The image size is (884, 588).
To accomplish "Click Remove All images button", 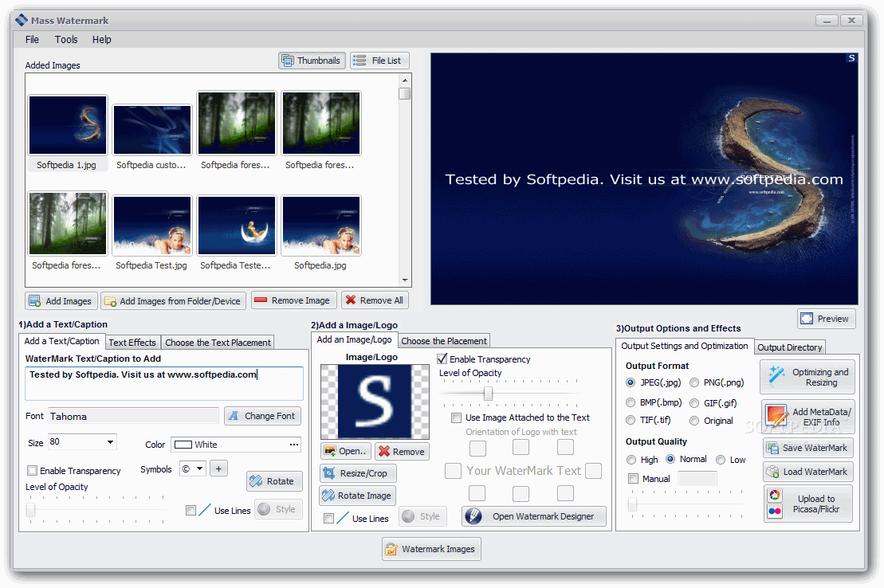I will click(375, 300).
